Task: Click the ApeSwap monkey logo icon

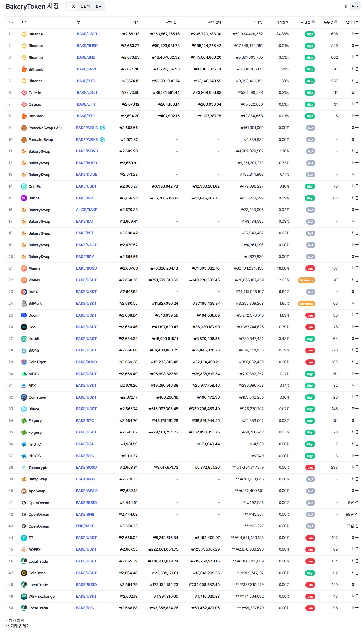Action: click(x=24, y=491)
